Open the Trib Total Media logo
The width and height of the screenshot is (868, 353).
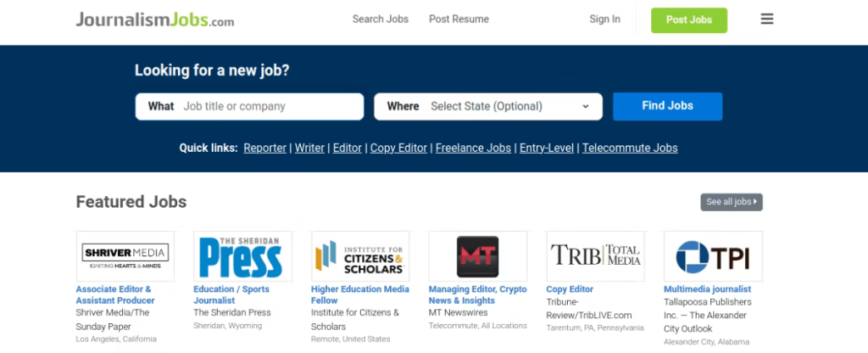tap(596, 256)
